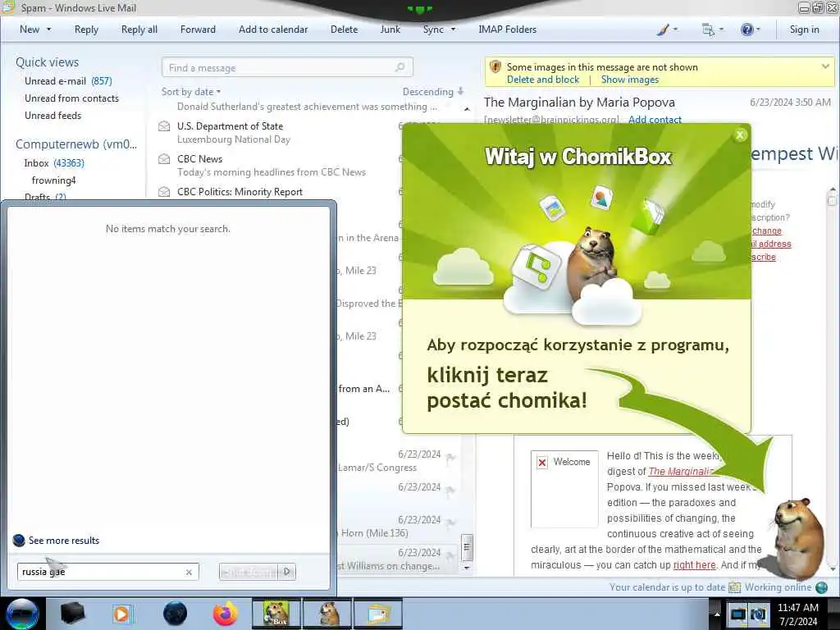Image resolution: width=840 pixels, height=630 pixels.
Task: Open the blue Help question-mark icon
Action: (x=746, y=30)
